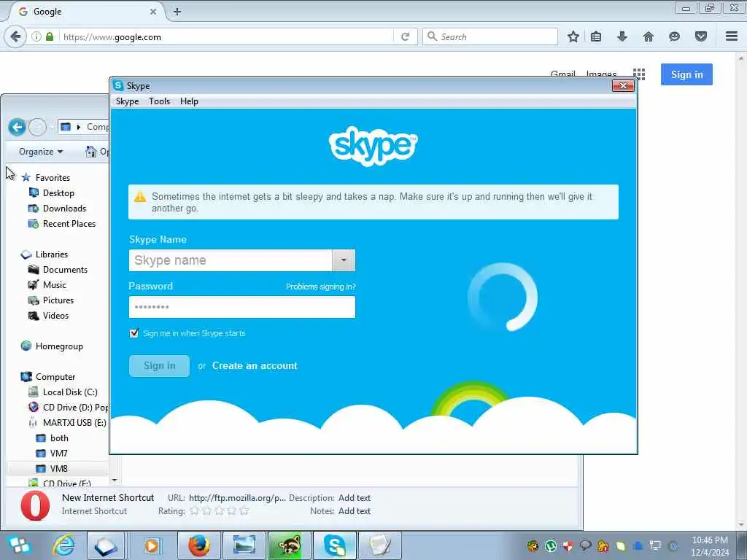Switch to Firefox in the taskbar

pyautogui.click(x=198, y=545)
